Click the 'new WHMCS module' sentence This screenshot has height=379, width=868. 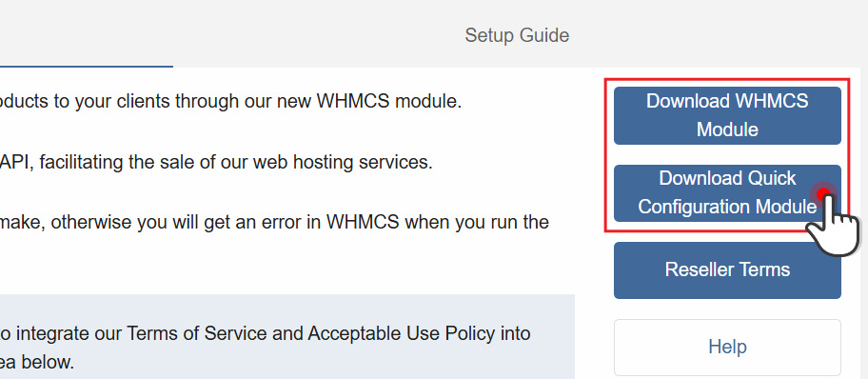click(x=231, y=101)
